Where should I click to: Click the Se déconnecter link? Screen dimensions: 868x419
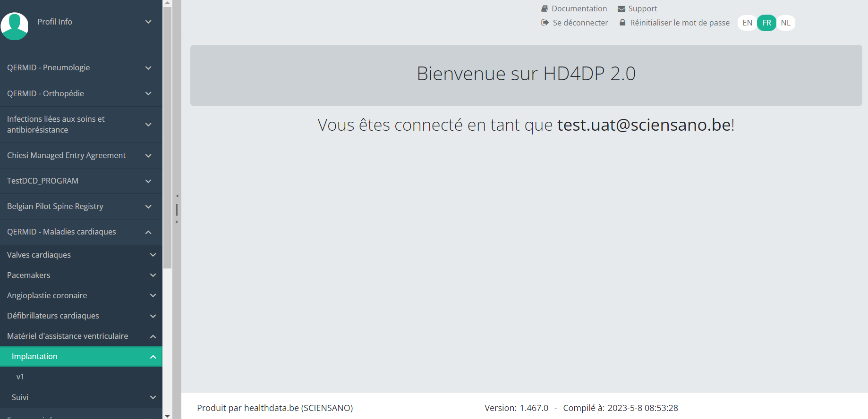coord(580,23)
